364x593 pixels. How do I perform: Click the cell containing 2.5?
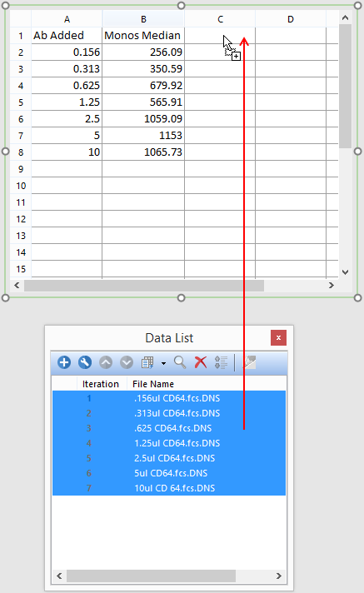click(67, 119)
